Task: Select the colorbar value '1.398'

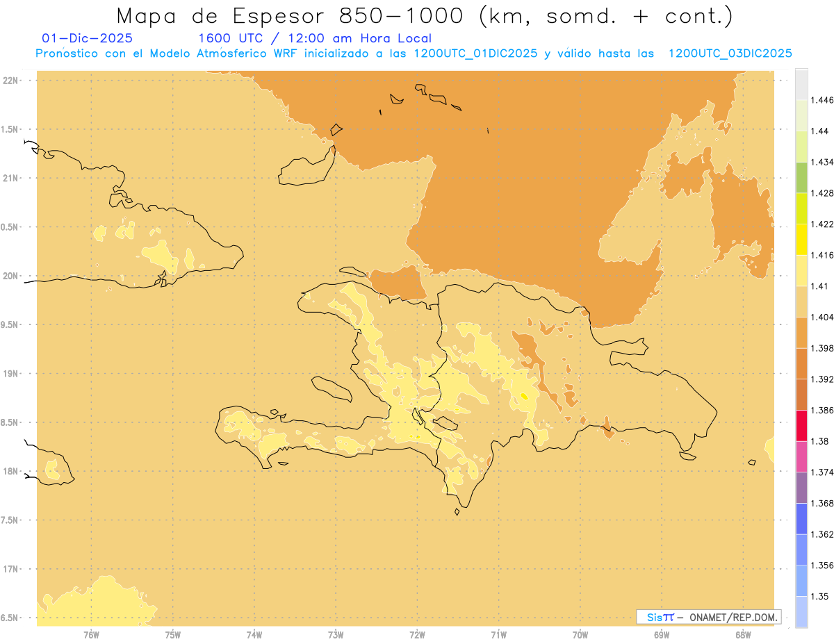Action: pos(823,348)
